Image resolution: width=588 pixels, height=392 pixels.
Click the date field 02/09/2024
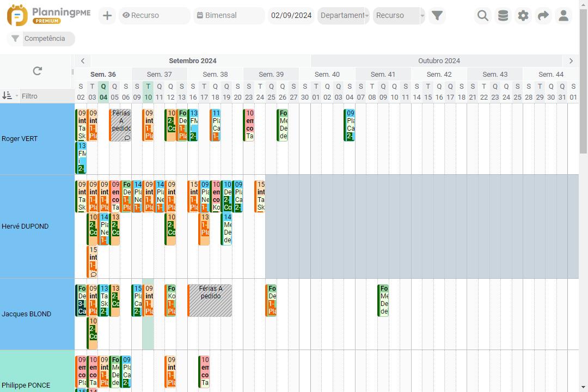point(291,16)
